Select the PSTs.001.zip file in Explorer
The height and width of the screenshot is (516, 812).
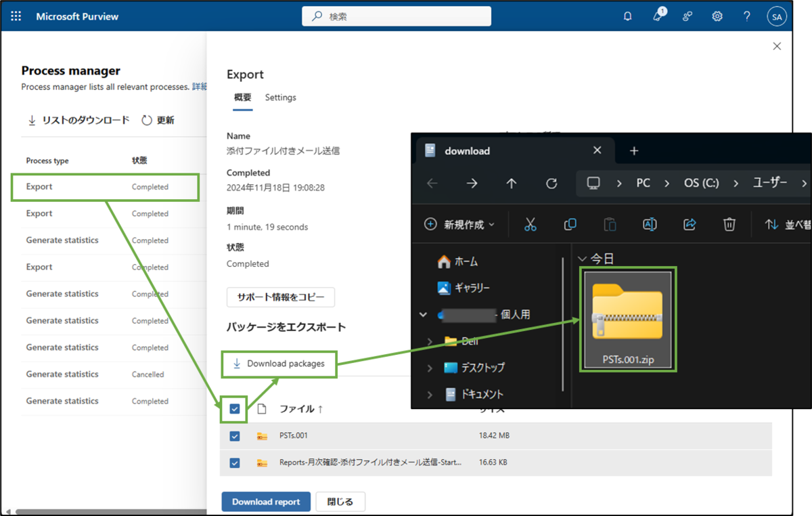[628, 319]
